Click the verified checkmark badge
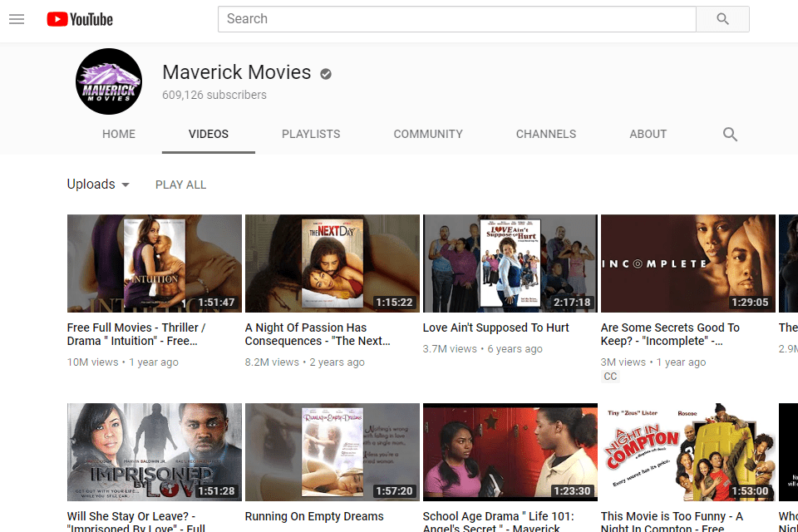 [x=326, y=74]
